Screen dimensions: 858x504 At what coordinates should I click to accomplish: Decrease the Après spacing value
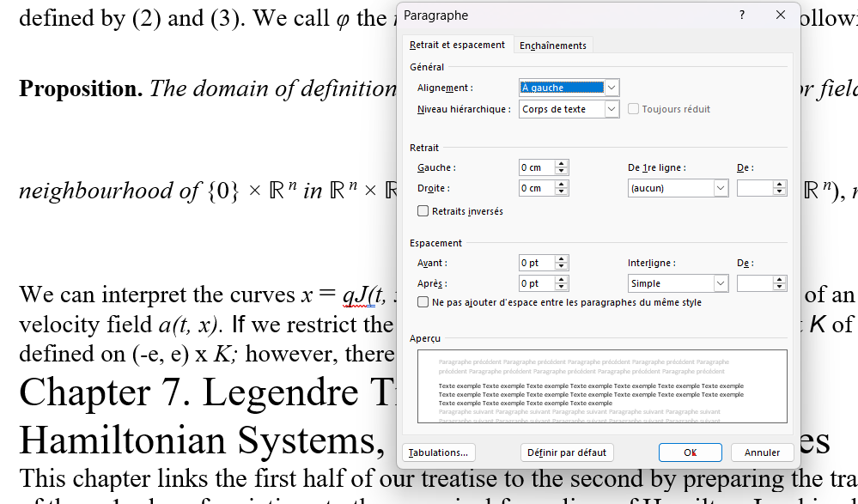pos(562,288)
